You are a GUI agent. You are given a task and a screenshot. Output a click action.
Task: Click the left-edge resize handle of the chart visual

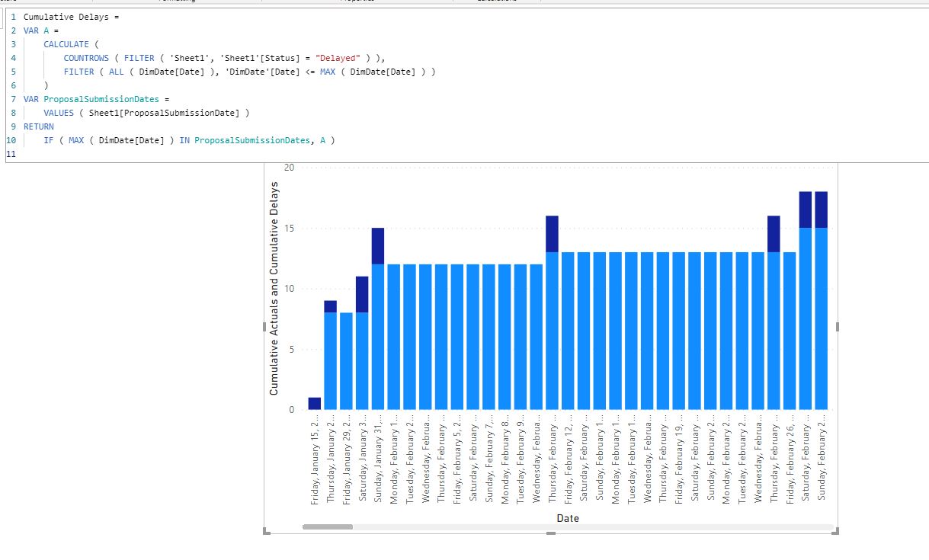click(x=264, y=327)
